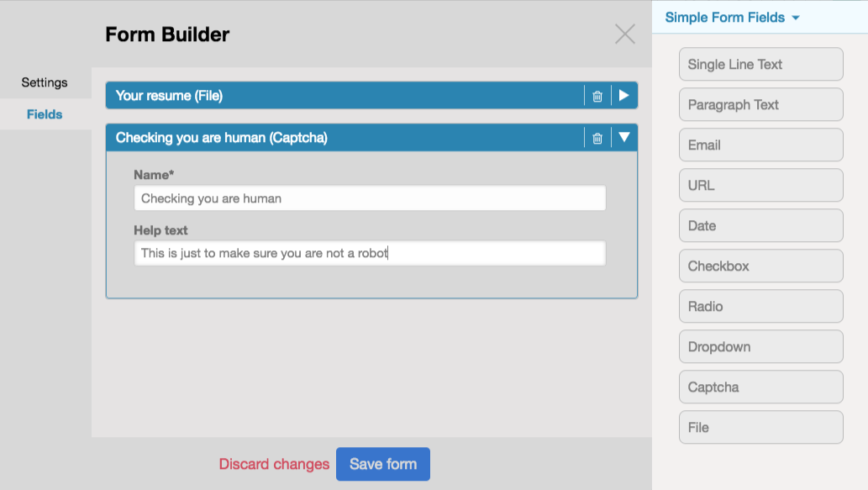
Task: Add a Checkbox field type
Action: 760,266
